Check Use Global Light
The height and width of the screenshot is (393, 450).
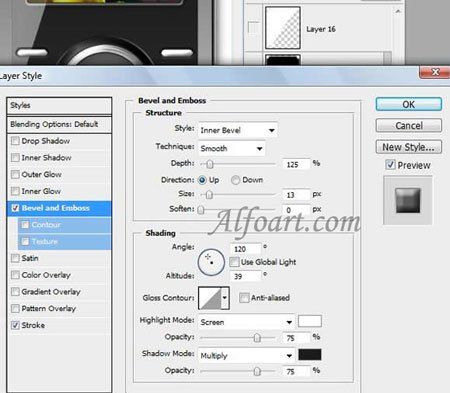point(234,262)
